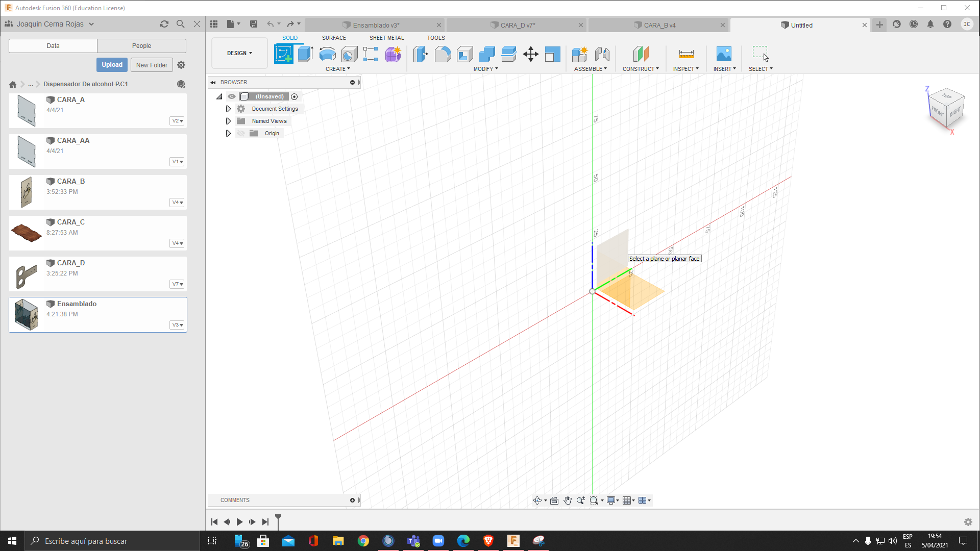Click the Create Form purple icon

[x=393, y=54]
